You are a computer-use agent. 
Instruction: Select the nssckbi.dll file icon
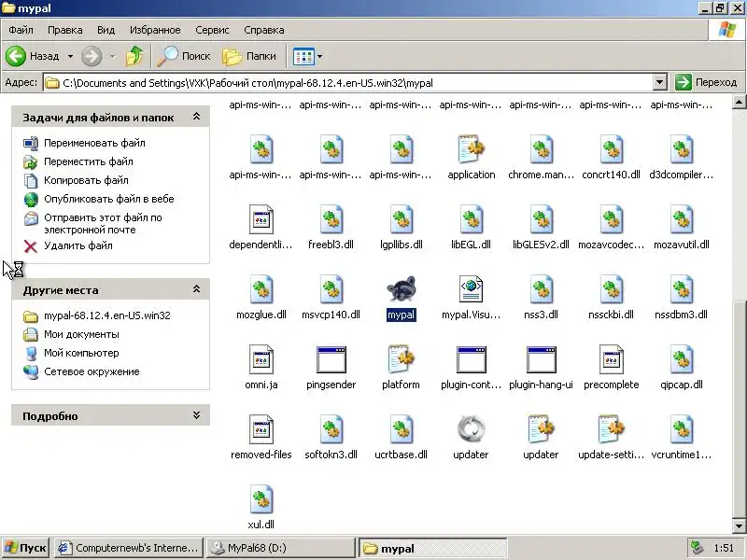click(x=612, y=289)
